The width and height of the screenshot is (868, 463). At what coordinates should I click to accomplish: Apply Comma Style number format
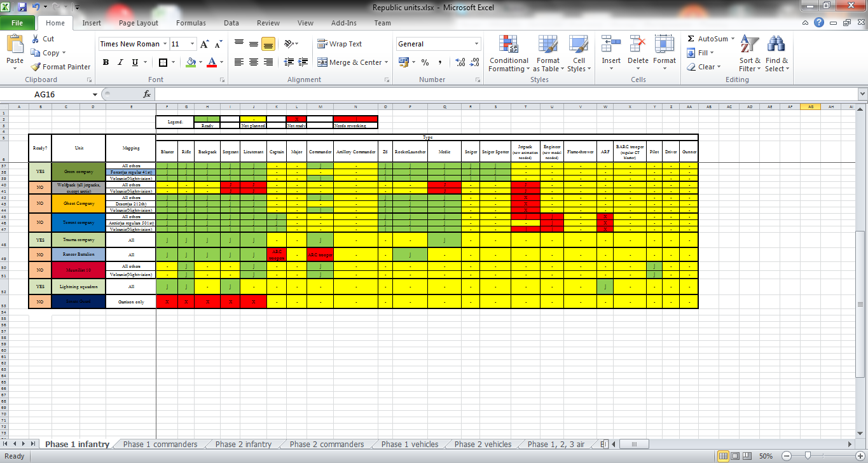click(441, 62)
